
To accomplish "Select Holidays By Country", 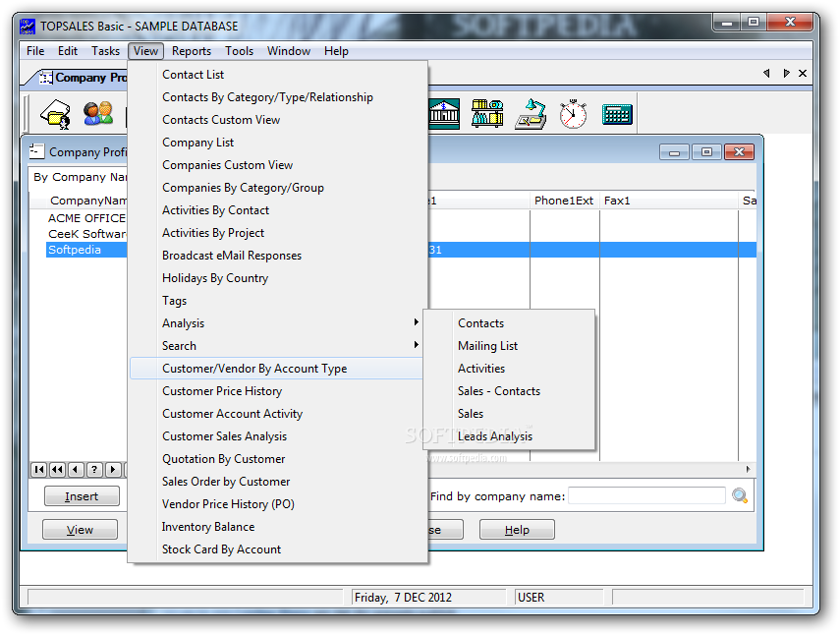I will click(276, 278).
